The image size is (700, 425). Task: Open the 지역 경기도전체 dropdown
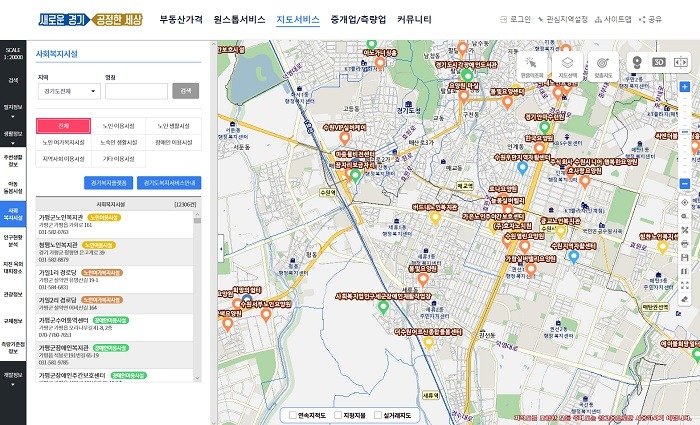67,91
